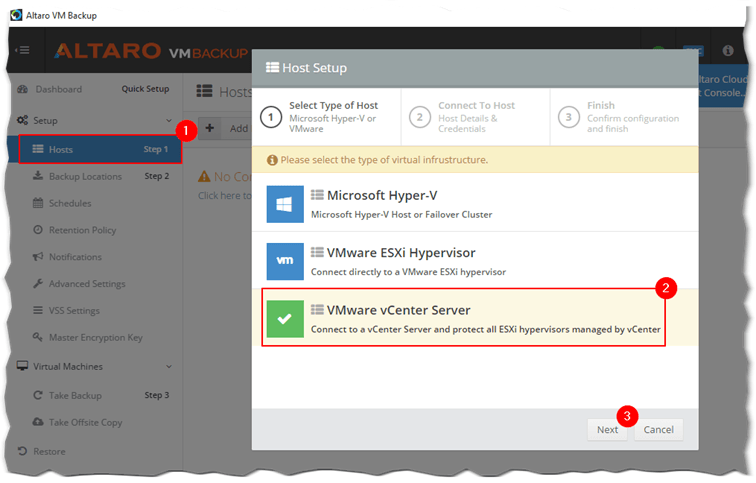Viewport: 756px width, 483px height.
Task: Click the Advanced Settings wrench icon
Action: pos(38,283)
